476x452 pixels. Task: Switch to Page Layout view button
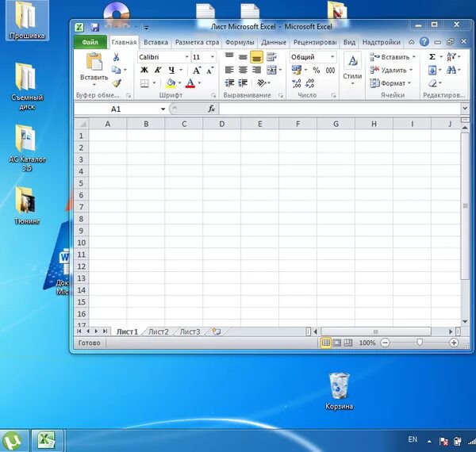click(337, 343)
